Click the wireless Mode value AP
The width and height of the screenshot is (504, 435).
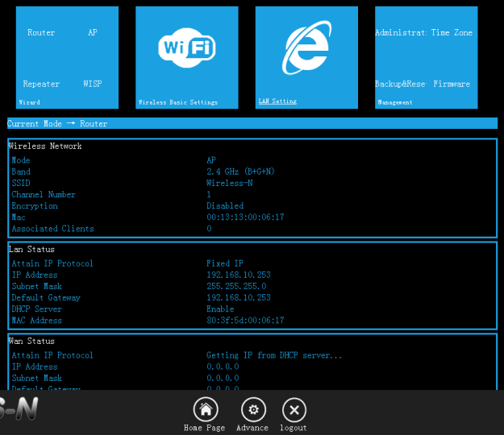tap(211, 160)
